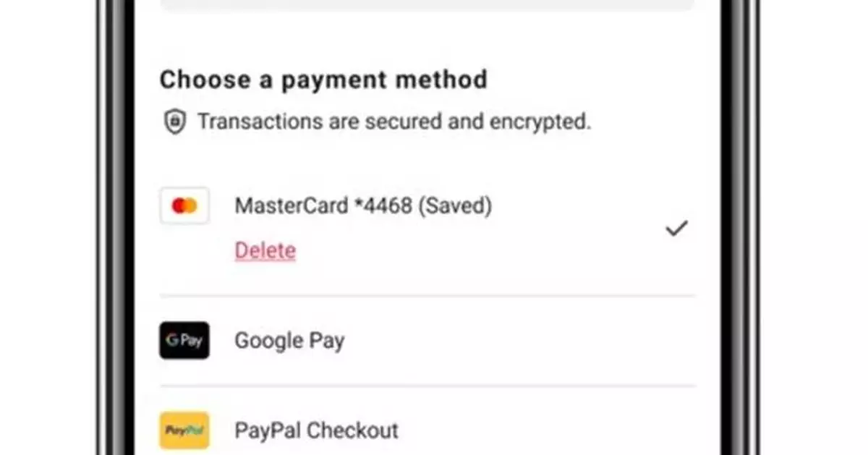Viewport: 868px width, 455px height.
Task: Tap the gray field above the heading
Action: coord(427,5)
